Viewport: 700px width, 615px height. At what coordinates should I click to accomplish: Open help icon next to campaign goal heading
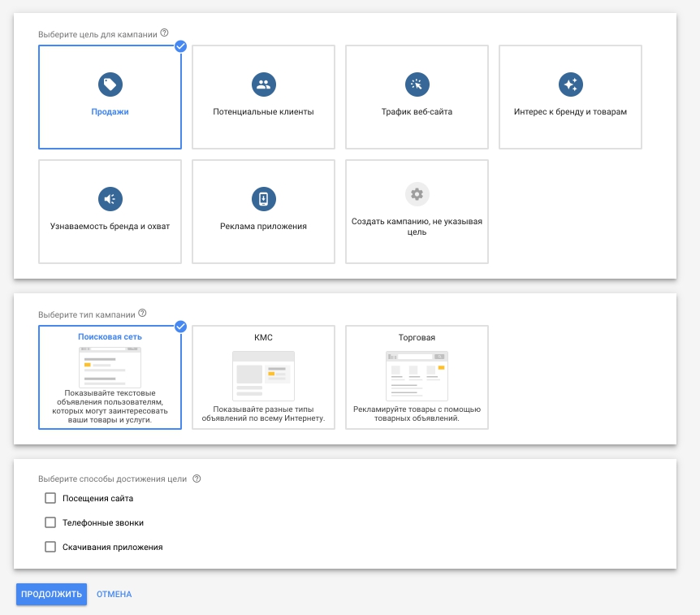pyautogui.click(x=165, y=33)
